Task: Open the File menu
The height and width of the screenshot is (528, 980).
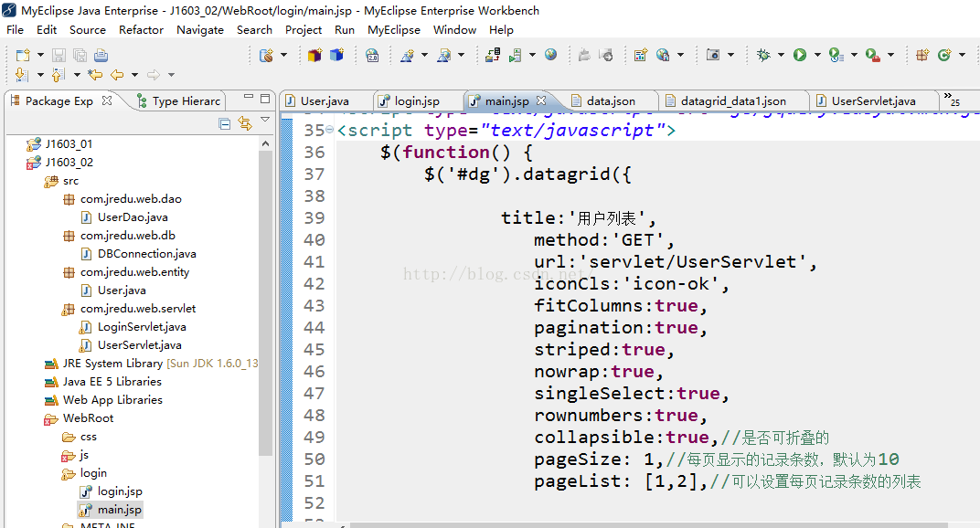Action: click(x=15, y=29)
